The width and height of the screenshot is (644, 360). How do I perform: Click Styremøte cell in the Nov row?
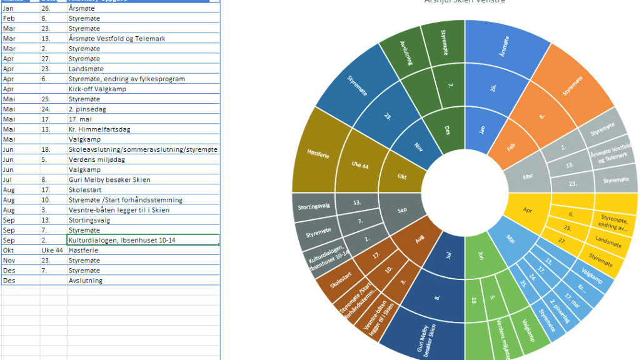pyautogui.click(x=143, y=261)
